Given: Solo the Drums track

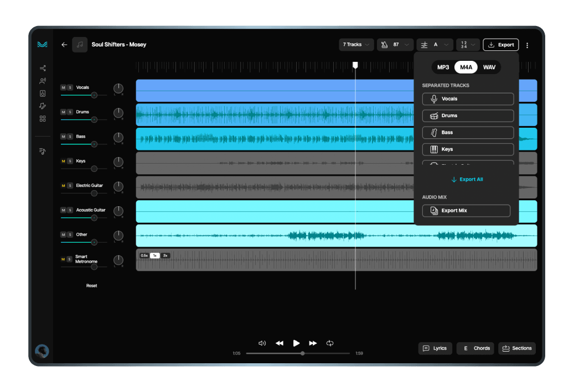Looking at the screenshot, I should pyautogui.click(x=70, y=112).
